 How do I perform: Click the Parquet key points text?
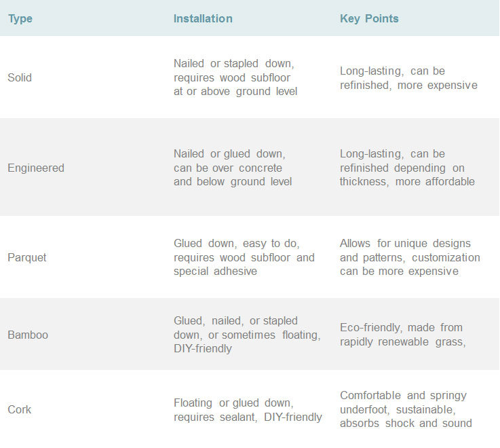click(x=410, y=257)
